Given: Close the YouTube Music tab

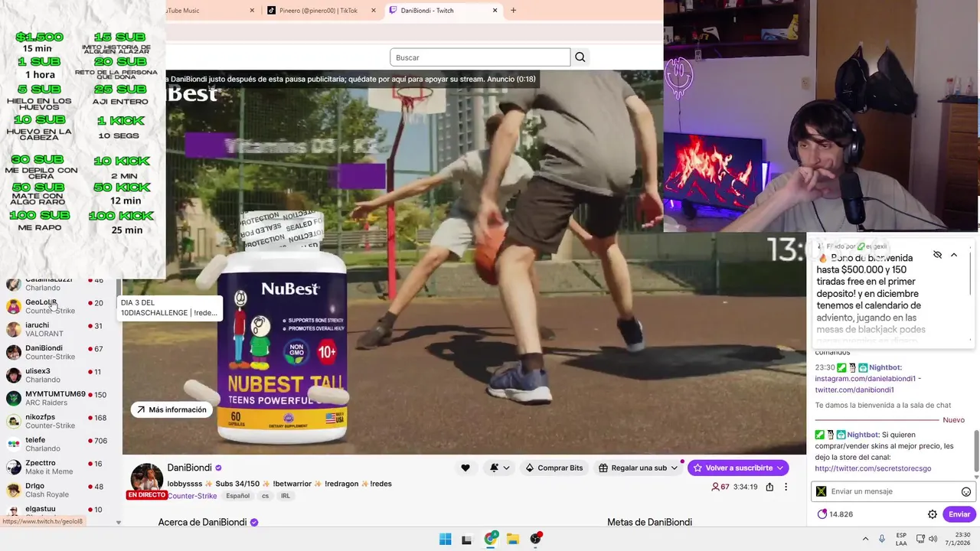Looking at the screenshot, I should point(252,10).
